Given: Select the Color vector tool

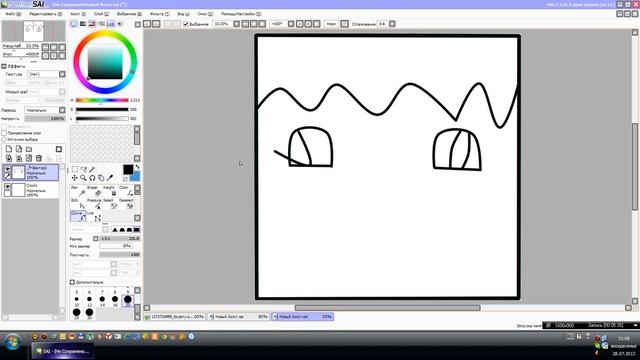Looking at the screenshot, I should click(126, 191).
